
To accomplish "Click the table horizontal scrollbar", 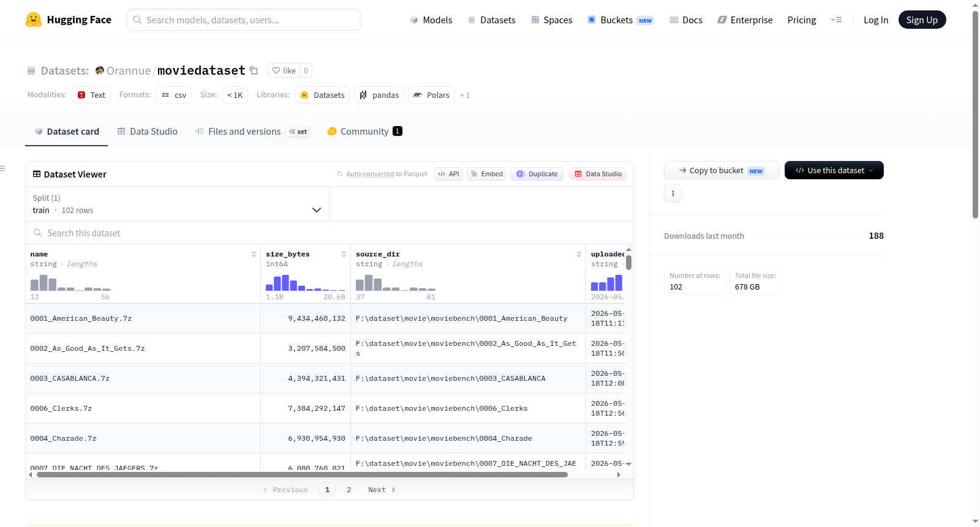I will (x=302, y=474).
